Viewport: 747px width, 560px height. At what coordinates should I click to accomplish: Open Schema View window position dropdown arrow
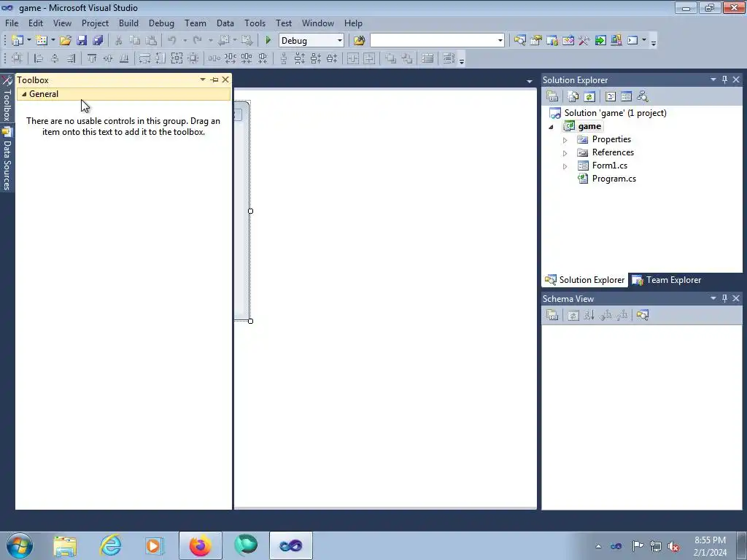pyautogui.click(x=713, y=298)
